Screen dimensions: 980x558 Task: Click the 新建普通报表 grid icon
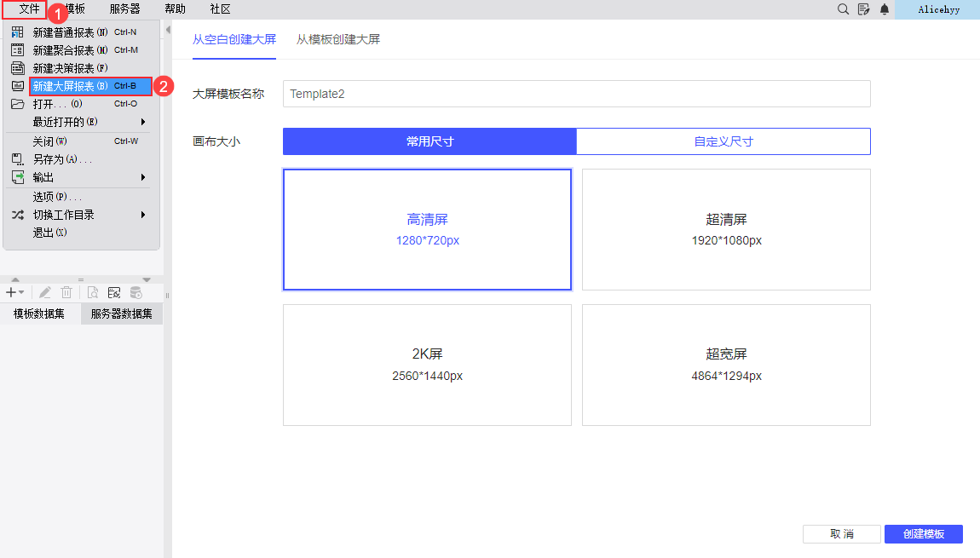pyautogui.click(x=18, y=32)
